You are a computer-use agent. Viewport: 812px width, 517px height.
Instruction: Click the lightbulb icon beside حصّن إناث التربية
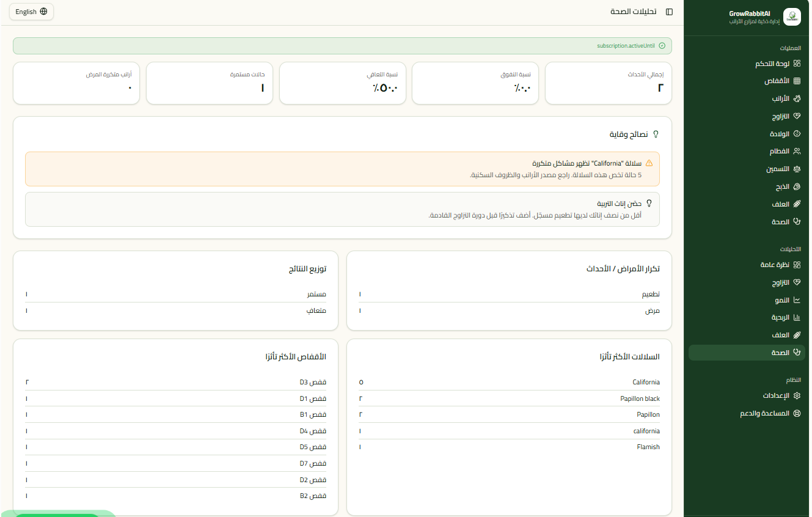pos(649,204)
